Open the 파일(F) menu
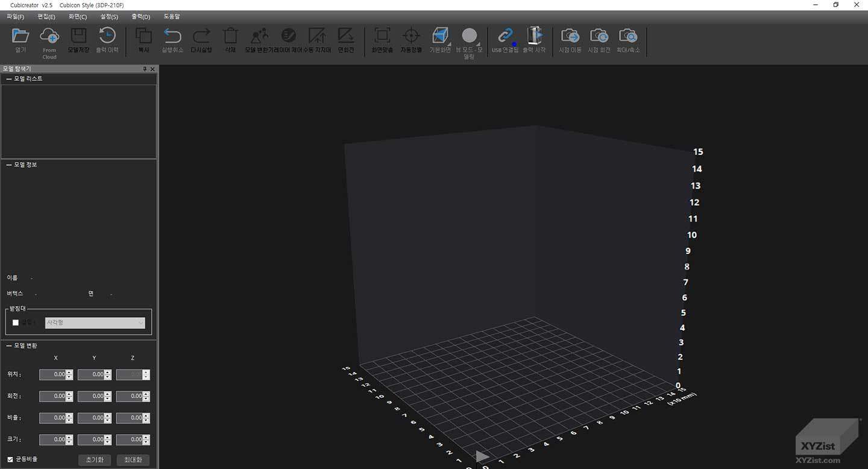The width and height of the screenshot is (868, 469). (x=15, y=16)
